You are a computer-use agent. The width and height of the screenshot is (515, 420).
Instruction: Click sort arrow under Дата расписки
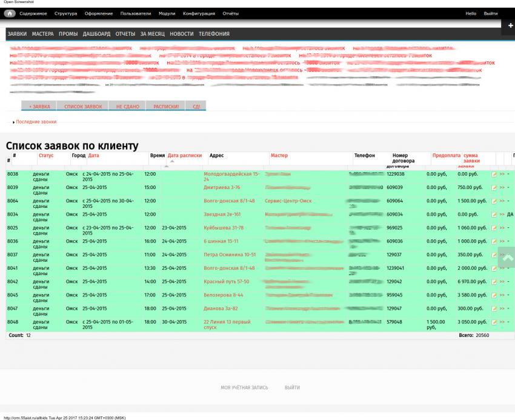[172, 161]
